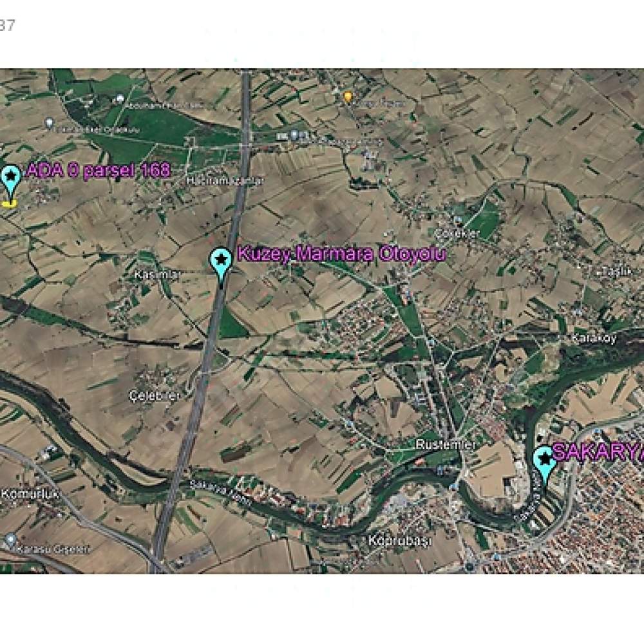The image size is (644, 644).
Task: Select the Çelebiler village label
Action: (155, 396)
